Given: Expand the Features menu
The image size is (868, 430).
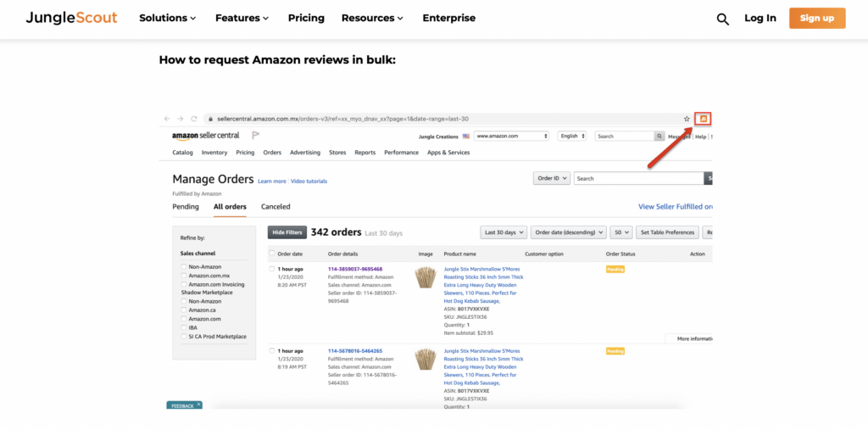Looking at the screenshot, I should pyautogui.click(x=242, y=18).
